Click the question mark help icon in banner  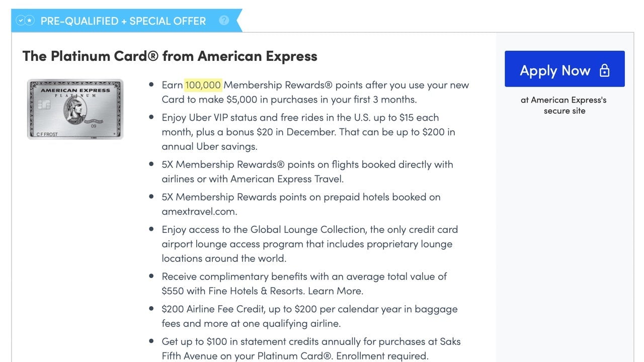coord(224,21)
